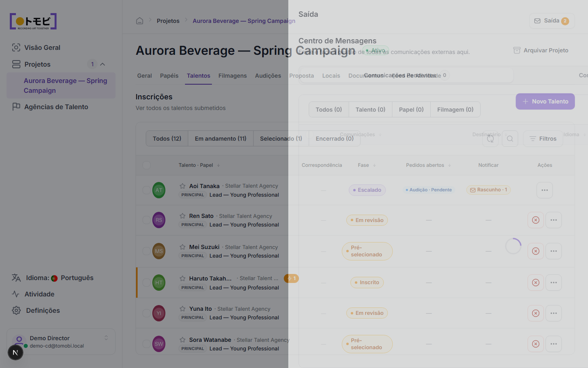Click the archive box icon of Arquivar Projeto

(517, 50)
